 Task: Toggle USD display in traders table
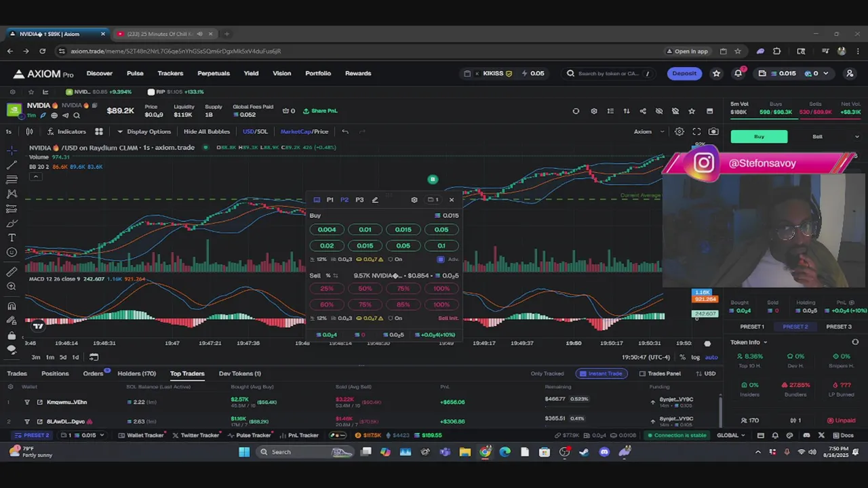pos(705,373)
